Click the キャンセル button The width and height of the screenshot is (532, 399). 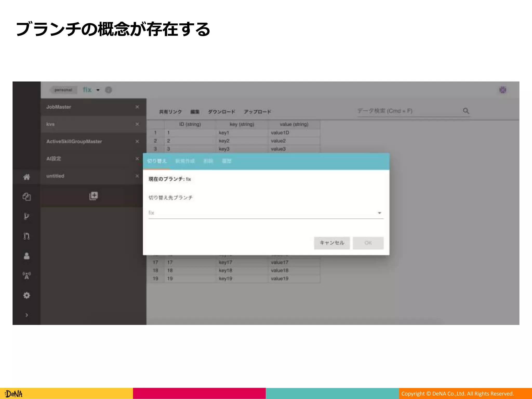click(x=332, y=243)
